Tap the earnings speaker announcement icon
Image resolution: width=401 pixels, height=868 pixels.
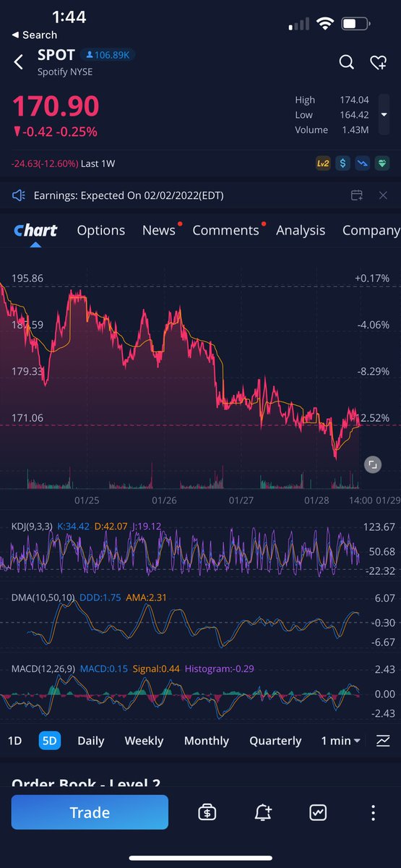[20, 195]
